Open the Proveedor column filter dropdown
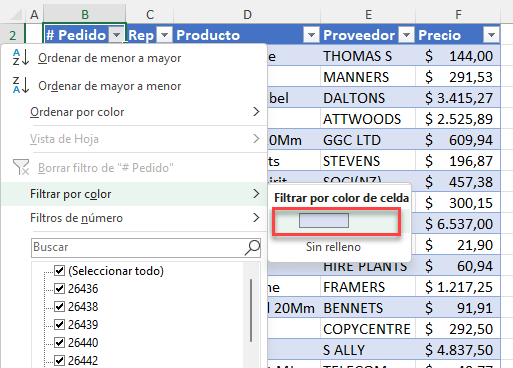The width and height of the screenshot is (513, 368). point(406,35)
